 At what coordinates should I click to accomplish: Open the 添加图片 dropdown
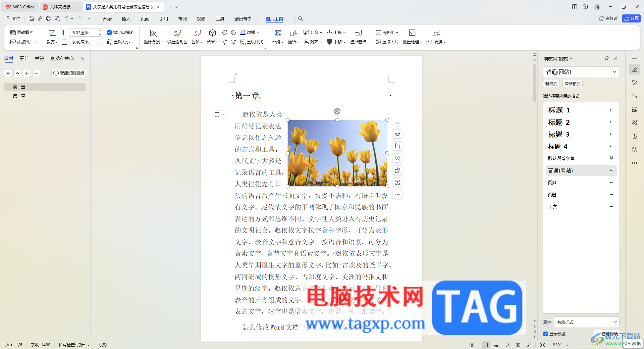[24, 42]
